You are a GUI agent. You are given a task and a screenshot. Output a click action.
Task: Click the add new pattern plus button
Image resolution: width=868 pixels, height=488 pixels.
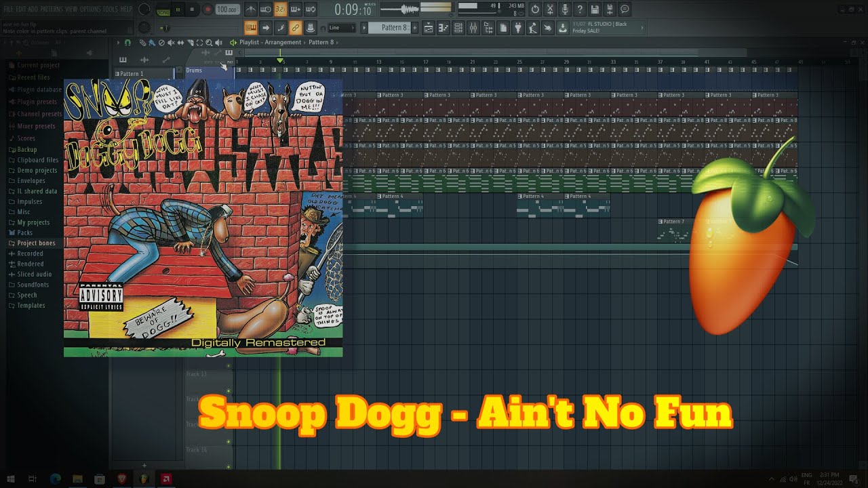pos(414,28)
